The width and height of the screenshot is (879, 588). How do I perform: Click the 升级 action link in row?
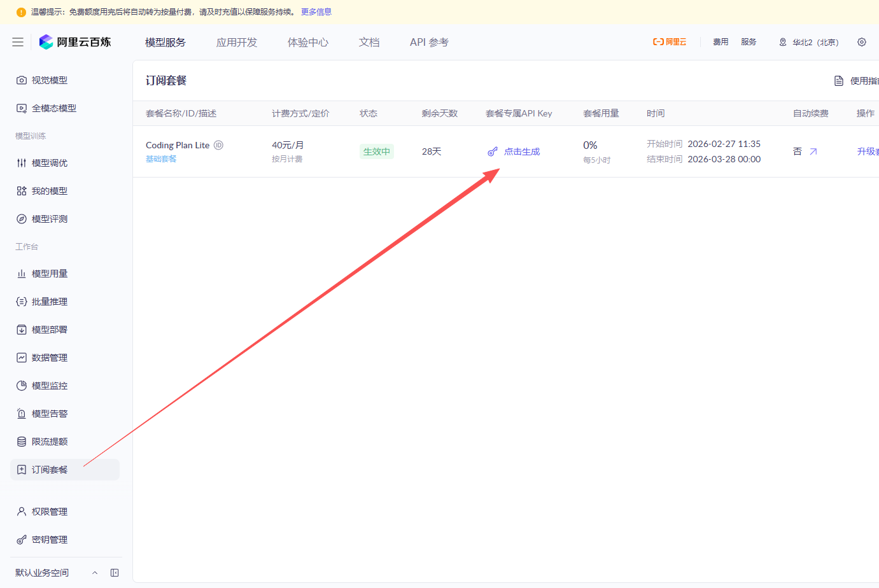click(x=868, y=151)
